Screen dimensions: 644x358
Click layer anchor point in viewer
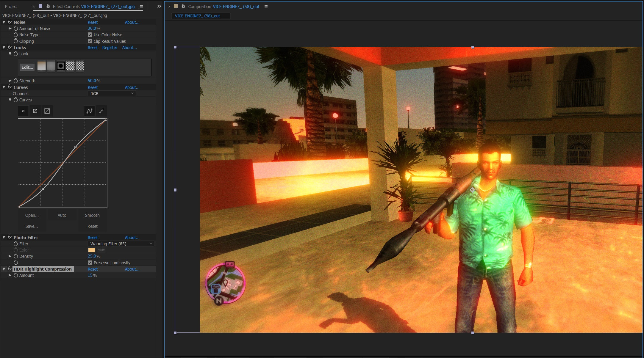click(473, 190)
